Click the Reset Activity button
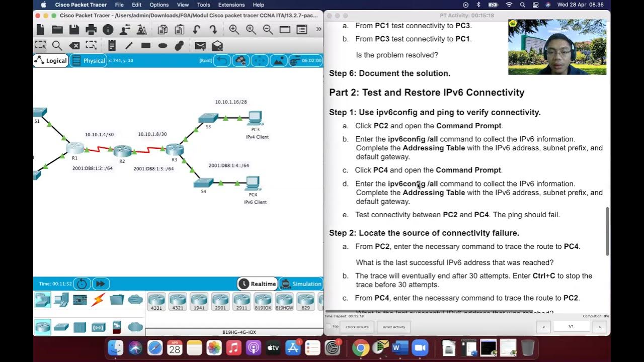Screen dimensions: 644x362 pyautogui.click(x=393, y=327)
